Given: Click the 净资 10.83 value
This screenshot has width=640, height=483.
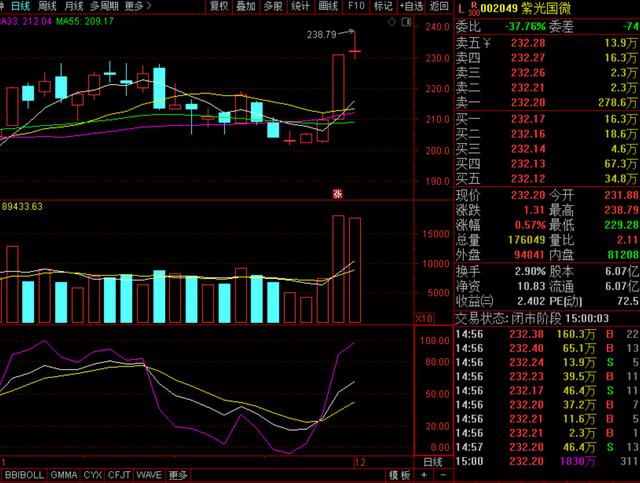Looking at the screenshot, I should (531, 286).
